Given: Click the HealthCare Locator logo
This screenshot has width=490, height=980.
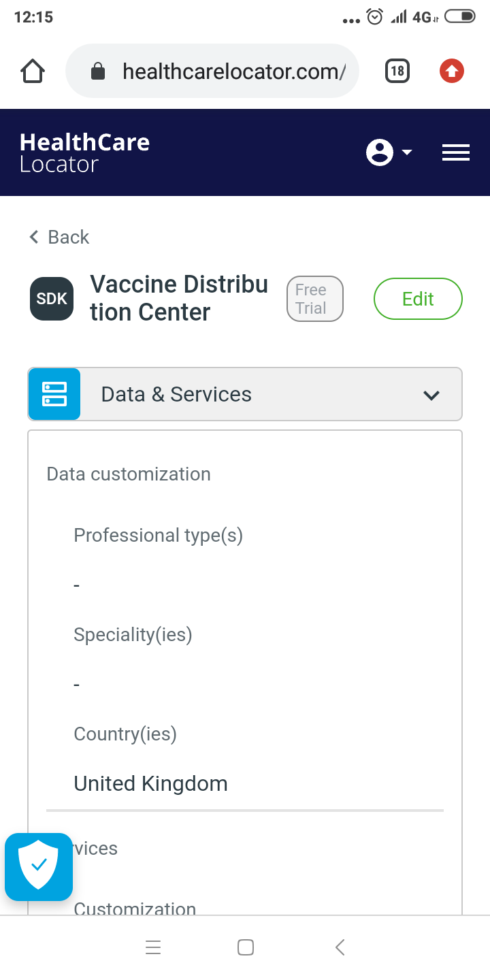Looking at the screenshot, I should point(84,152).
